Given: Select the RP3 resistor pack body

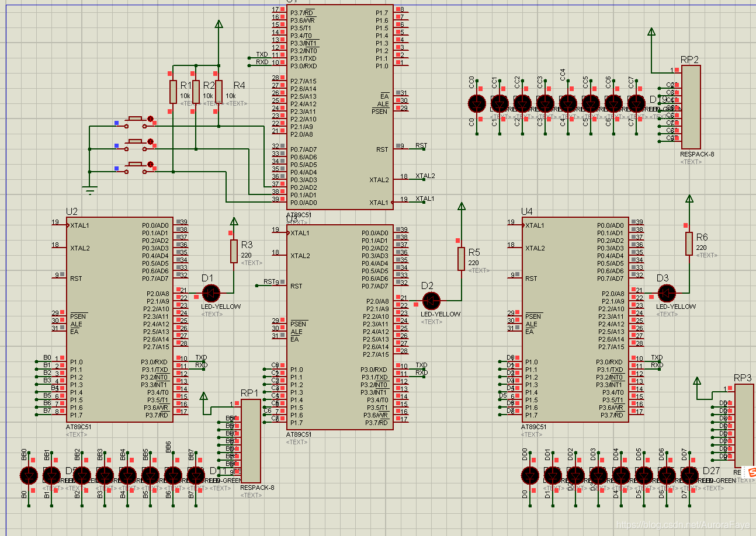Looking at the screenshot, I should point(744,426).
